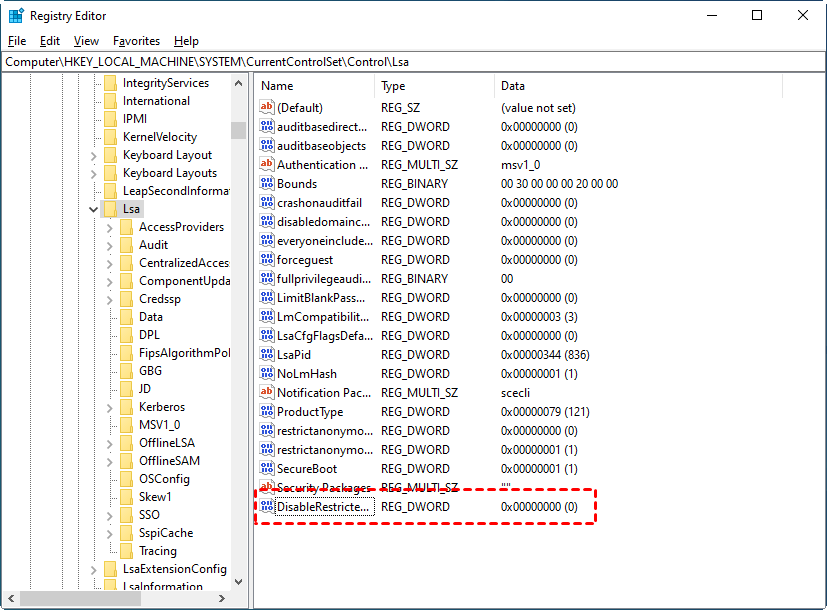The height and width of the screenshot is (610, 827).
Task: Expand the SspiCache subkey
Action: tap(109, 534)
